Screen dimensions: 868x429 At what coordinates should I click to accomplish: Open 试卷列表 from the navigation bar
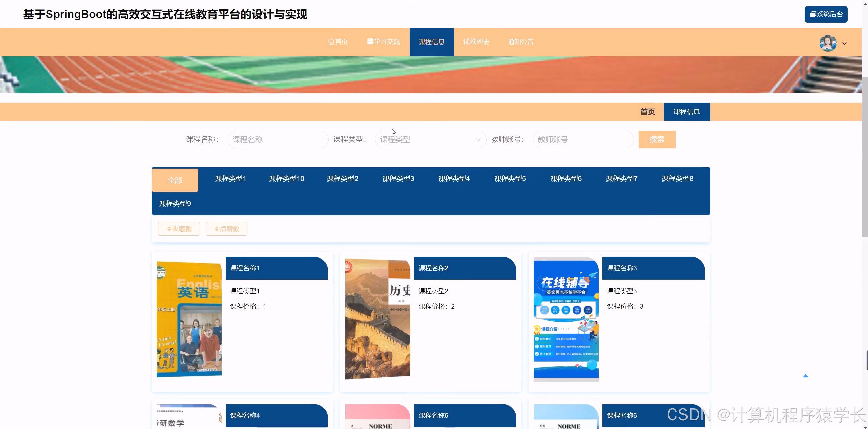click(476, 41)
